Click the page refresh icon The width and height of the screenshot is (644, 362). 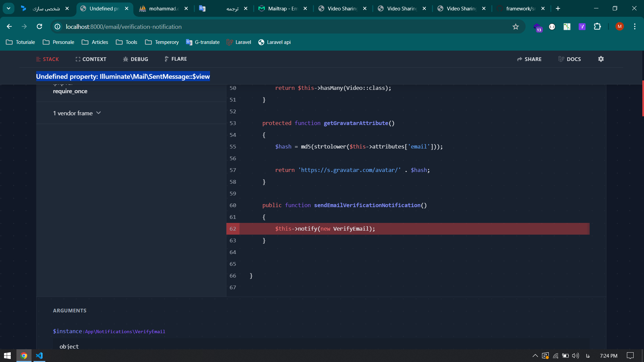39,26
